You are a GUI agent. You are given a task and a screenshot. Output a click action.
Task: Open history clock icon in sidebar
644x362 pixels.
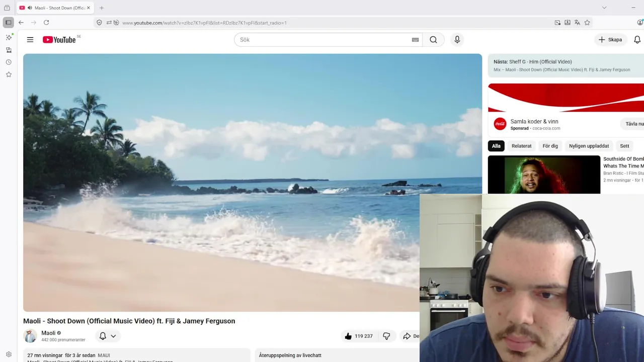9,62
